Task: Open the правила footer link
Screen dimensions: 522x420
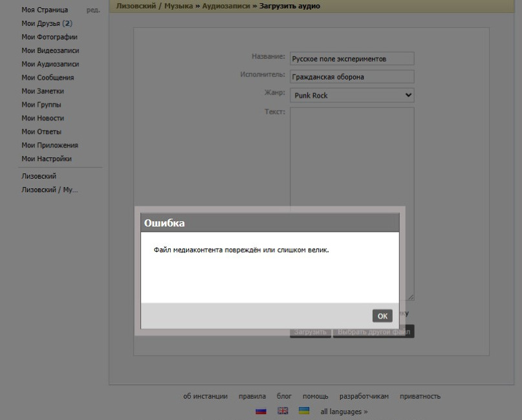Action: (252, 396)
